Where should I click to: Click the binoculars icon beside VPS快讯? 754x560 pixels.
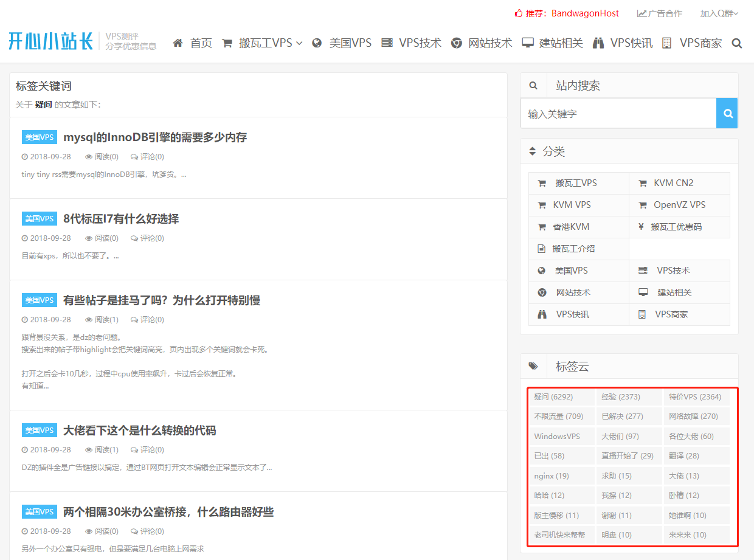598,43
